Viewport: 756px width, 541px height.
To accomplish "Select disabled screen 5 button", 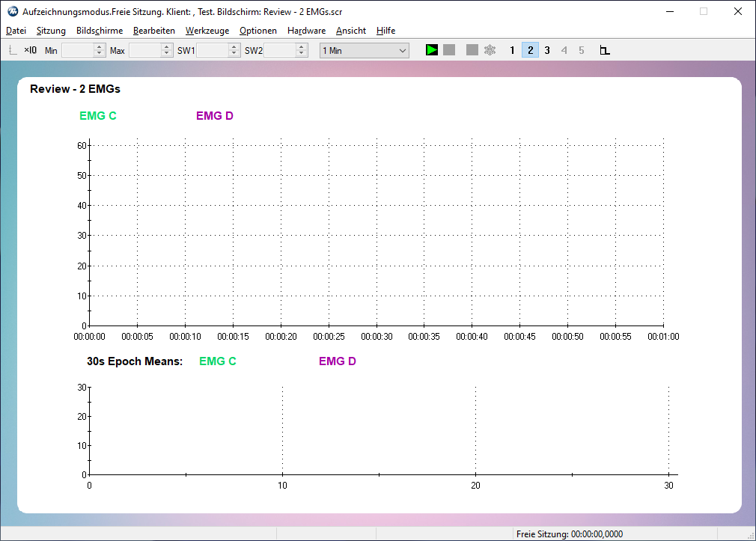I will pyautogui.click(x=582, y=50).
